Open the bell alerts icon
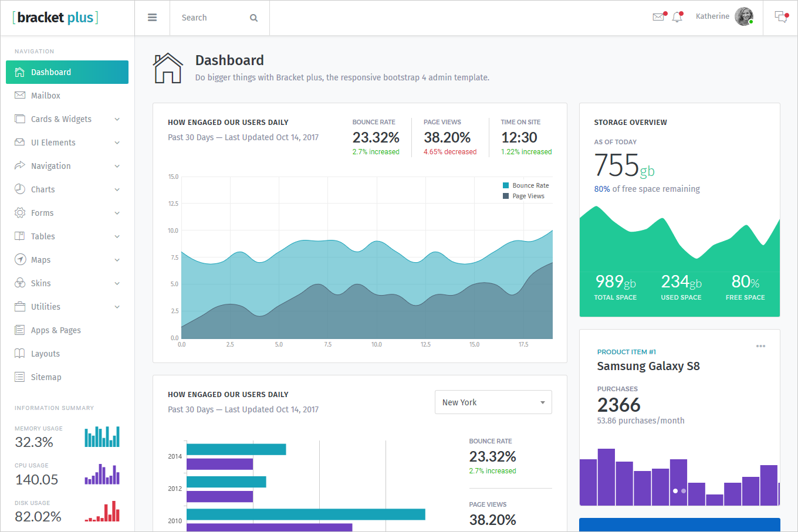Image resolution: width=798 pixels, height=532 pixels. [x=677, y=17]
